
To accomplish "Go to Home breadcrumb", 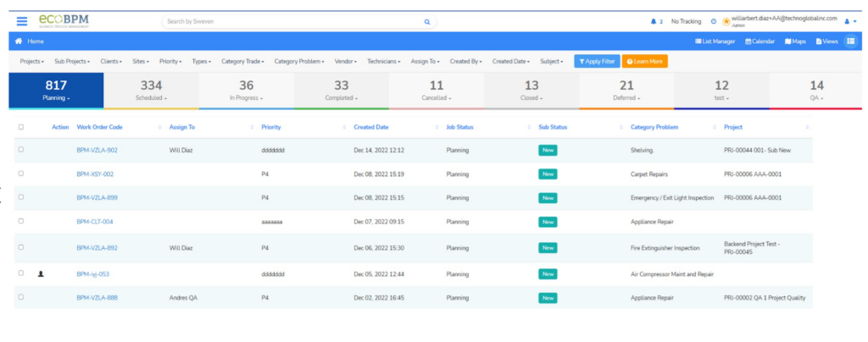I will pos(36,41).
